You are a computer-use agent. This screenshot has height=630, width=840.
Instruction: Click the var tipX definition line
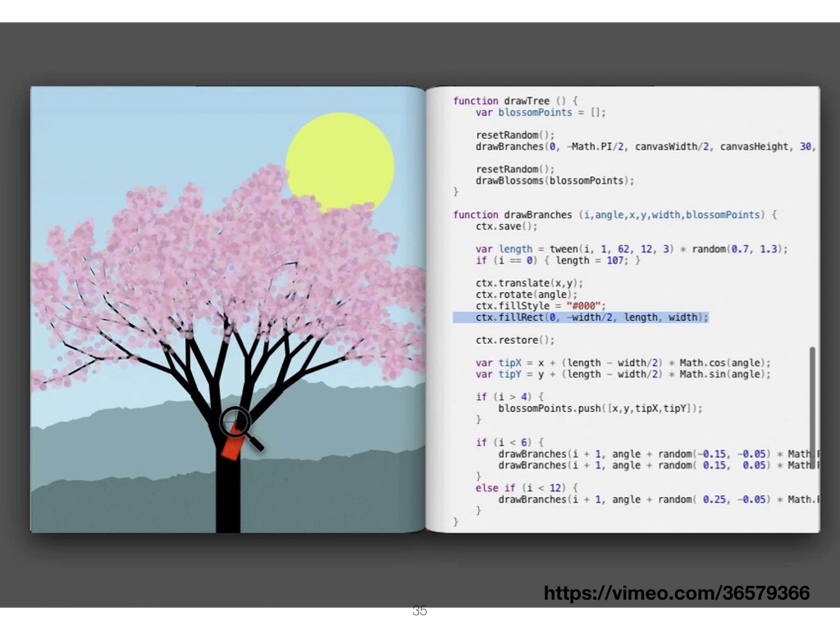[x=623, y=363]
